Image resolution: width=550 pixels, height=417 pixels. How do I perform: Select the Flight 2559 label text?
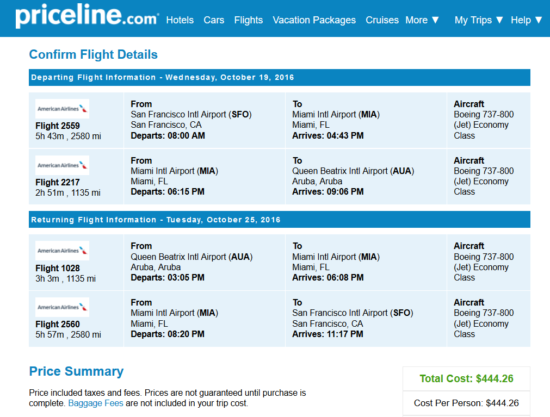pyautogui.click(x=58, y=126)
